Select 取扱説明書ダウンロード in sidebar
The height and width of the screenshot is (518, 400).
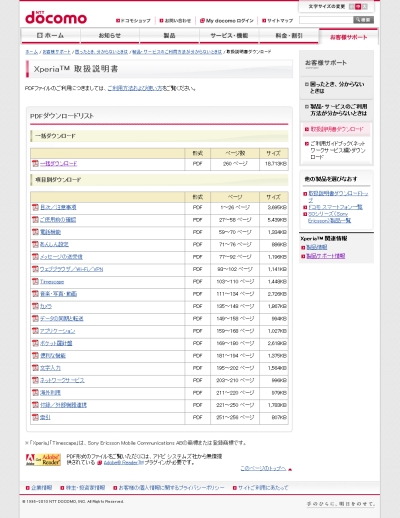pyautogui.click(x=337, y=129)
